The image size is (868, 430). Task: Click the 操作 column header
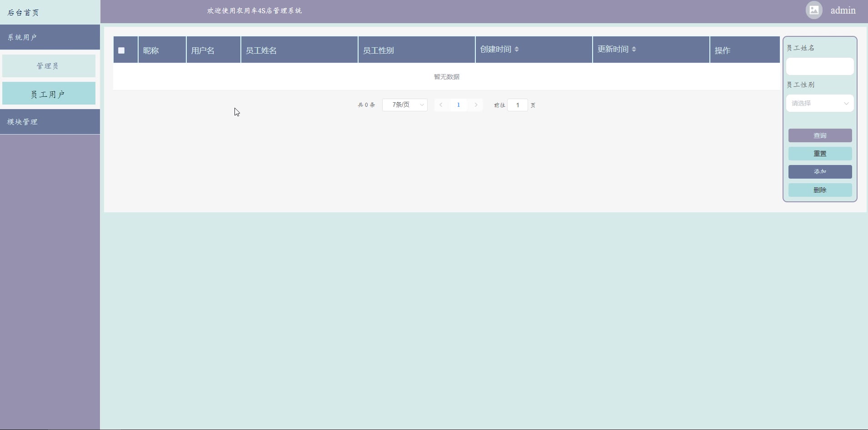(x=745, y=50)
